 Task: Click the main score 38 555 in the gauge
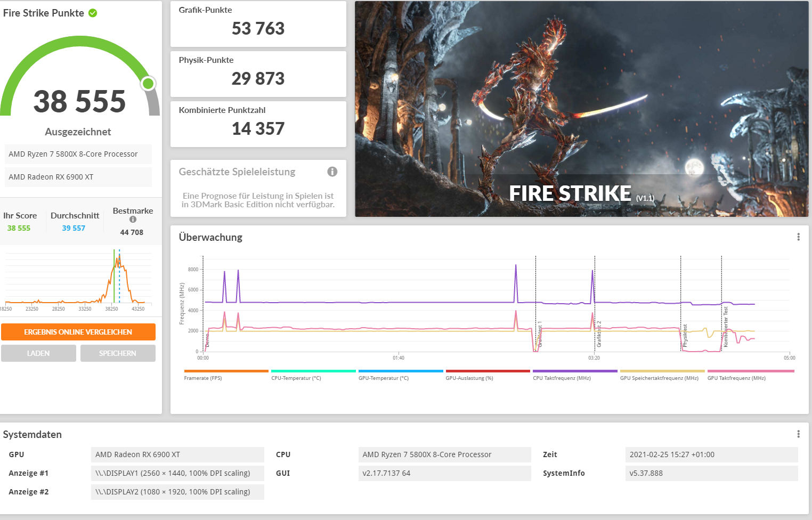(79, 101)
